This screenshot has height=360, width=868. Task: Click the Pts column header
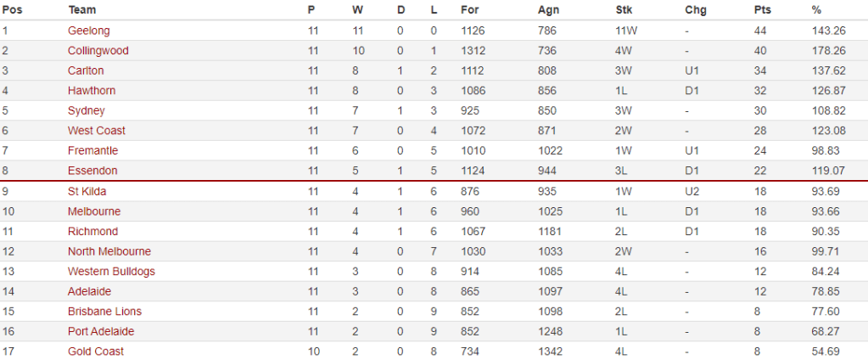point(763,10)
